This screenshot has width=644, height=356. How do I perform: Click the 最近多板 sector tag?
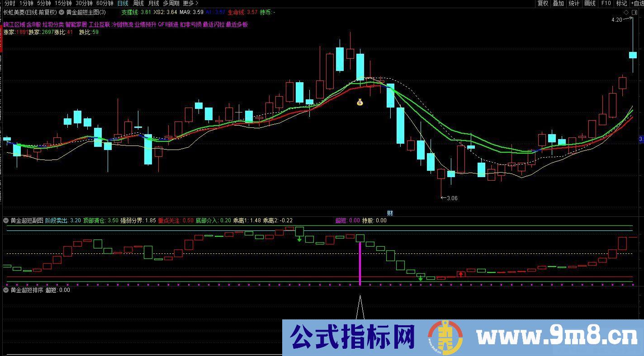(237, 25)
